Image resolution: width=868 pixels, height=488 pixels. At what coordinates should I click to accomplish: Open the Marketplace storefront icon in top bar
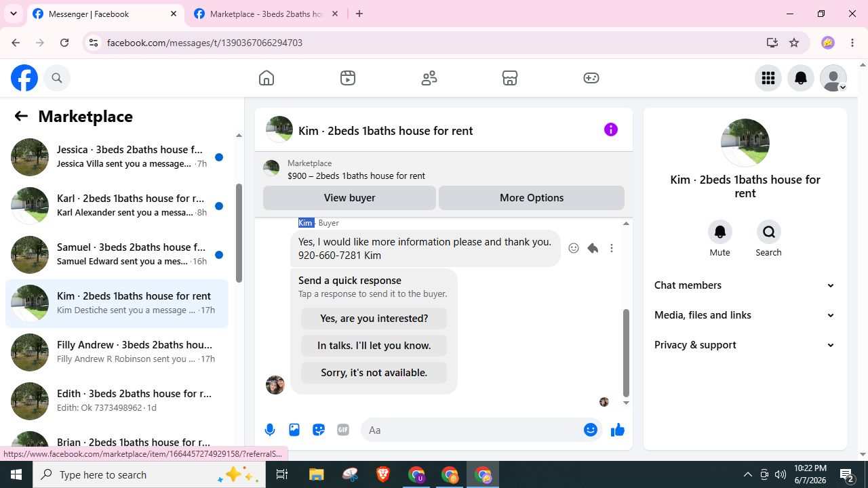510,78
